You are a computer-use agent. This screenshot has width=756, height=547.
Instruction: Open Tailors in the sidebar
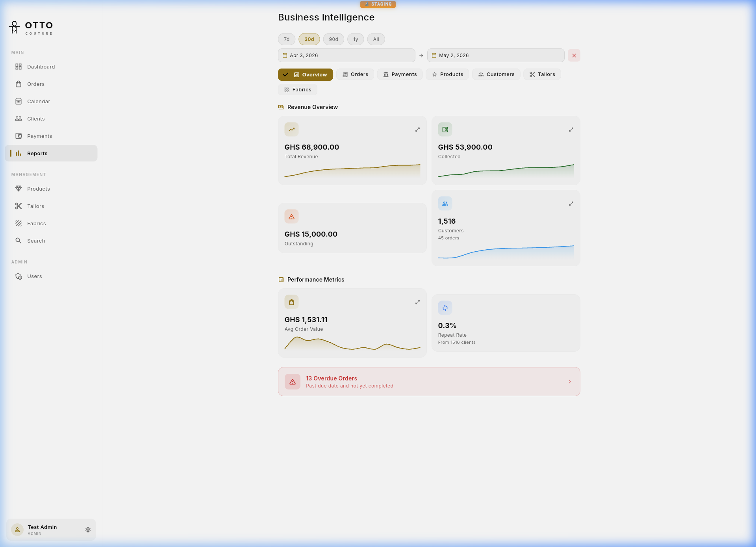[x=51, y=206]
